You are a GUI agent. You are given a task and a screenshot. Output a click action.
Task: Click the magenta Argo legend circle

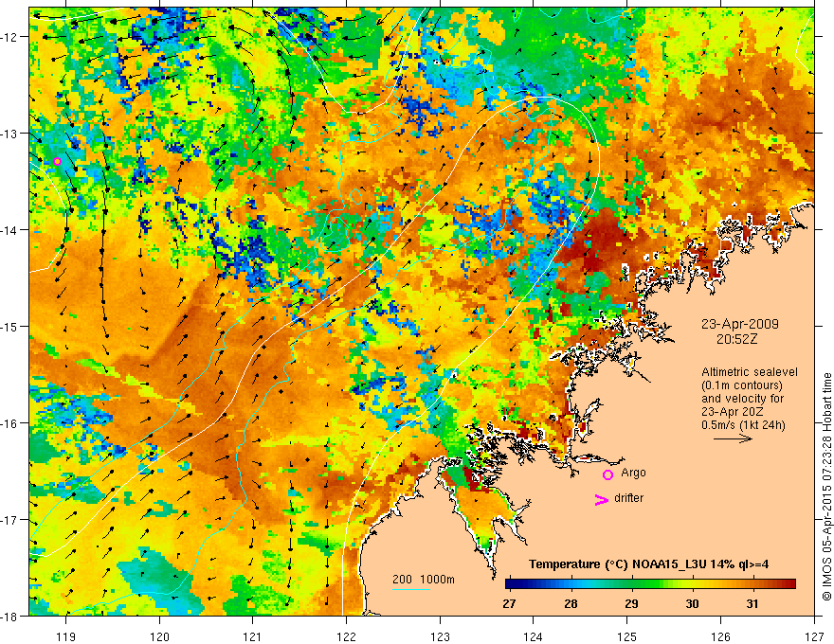607,474
